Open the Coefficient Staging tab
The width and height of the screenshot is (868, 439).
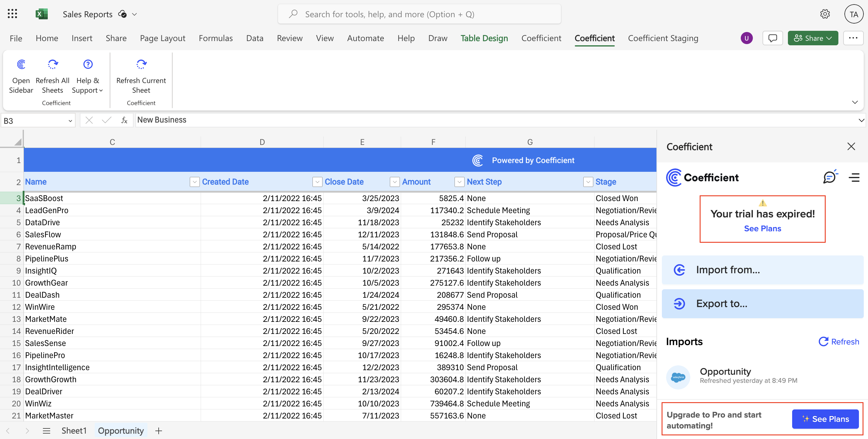coord(663,38)
